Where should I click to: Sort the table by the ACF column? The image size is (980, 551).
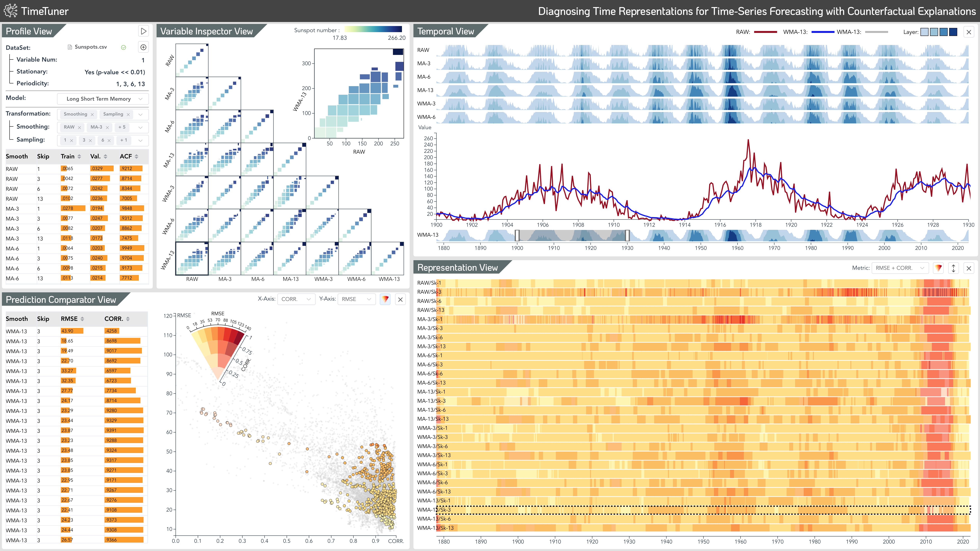click(136, 157)
